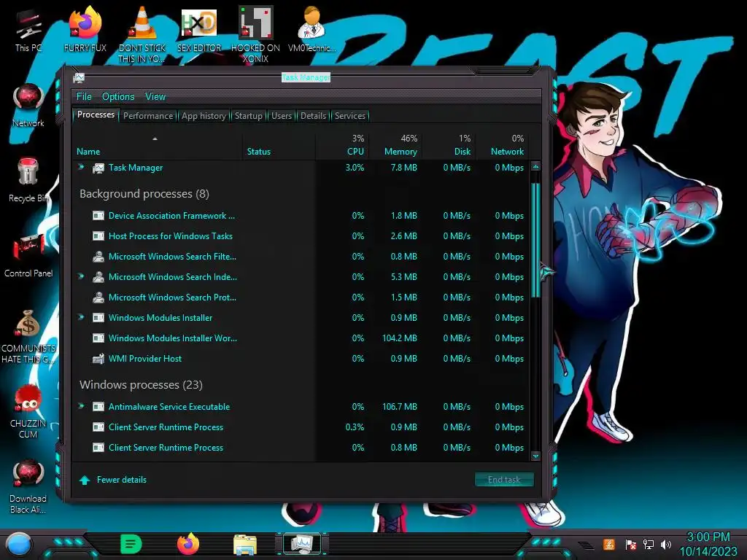Viewport: 747px width, 560px height.
Task: Open File Explorer from the taskbar
Action: [245, 545]
